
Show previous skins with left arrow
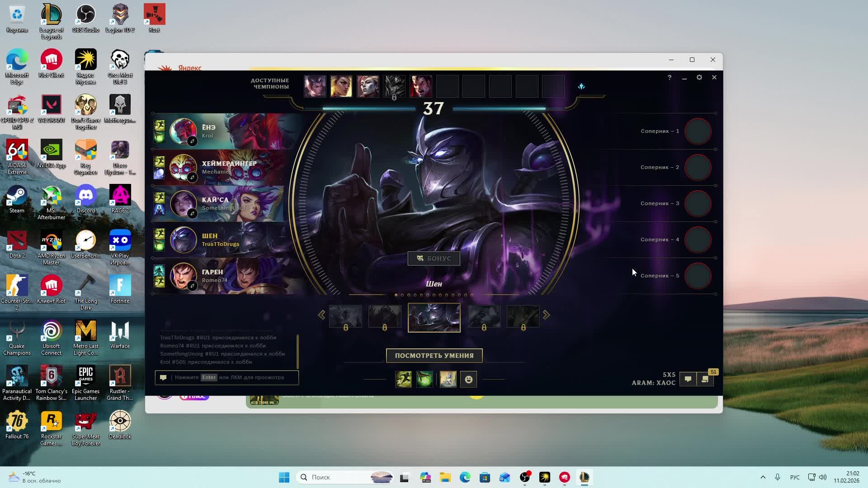(x=321, y=315)
